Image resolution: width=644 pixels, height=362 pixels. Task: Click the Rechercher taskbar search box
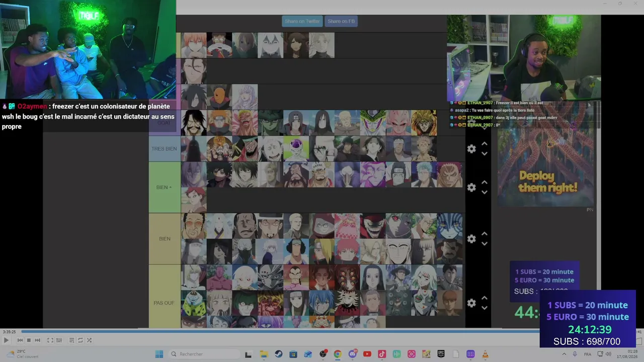click(x=204, y=354)
